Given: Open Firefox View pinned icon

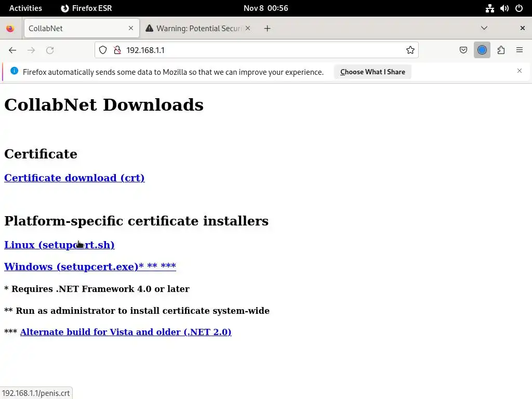Looking at the screenshot, I should [x=10, y=29].
